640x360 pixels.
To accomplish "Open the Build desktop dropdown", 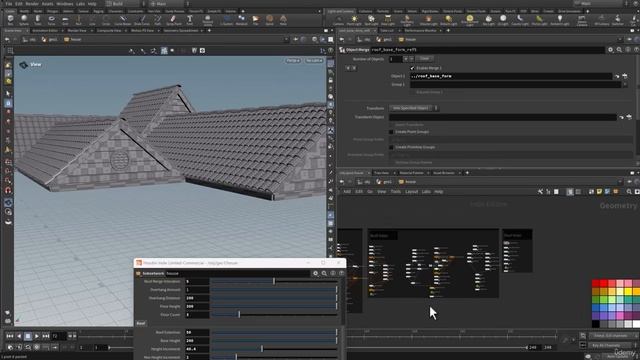I will coord(124,4).
